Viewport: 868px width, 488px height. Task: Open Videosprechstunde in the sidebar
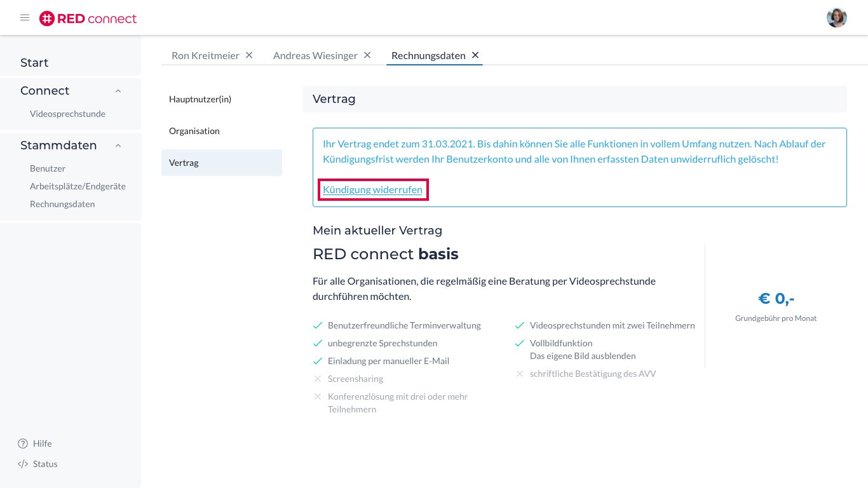[x=67, y=114]
